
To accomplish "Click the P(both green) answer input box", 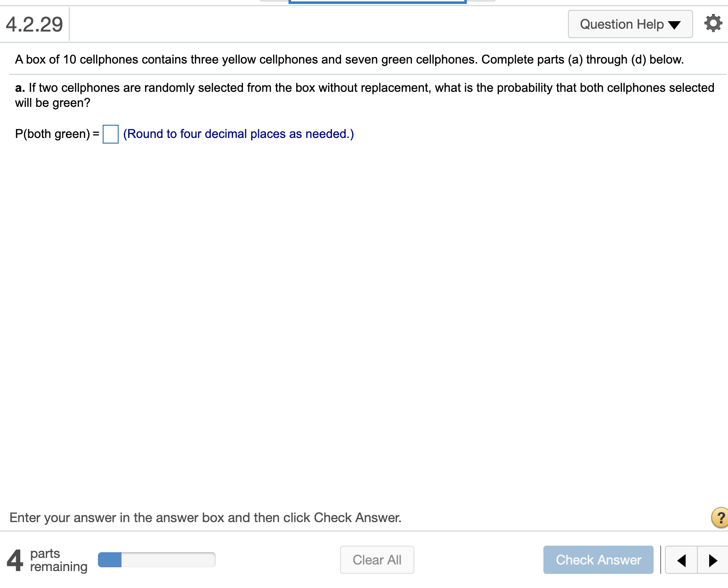I will 110,134.
